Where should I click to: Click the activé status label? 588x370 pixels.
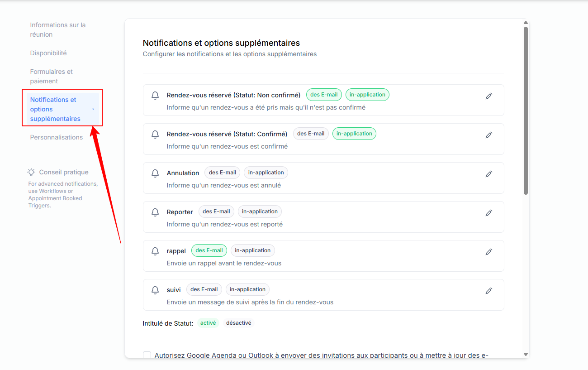pyautogui.click(x=208, y=323)
